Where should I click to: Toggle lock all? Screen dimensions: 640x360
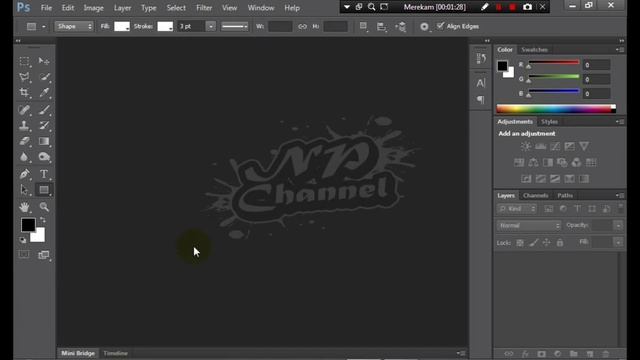click(x=560, y=243)
